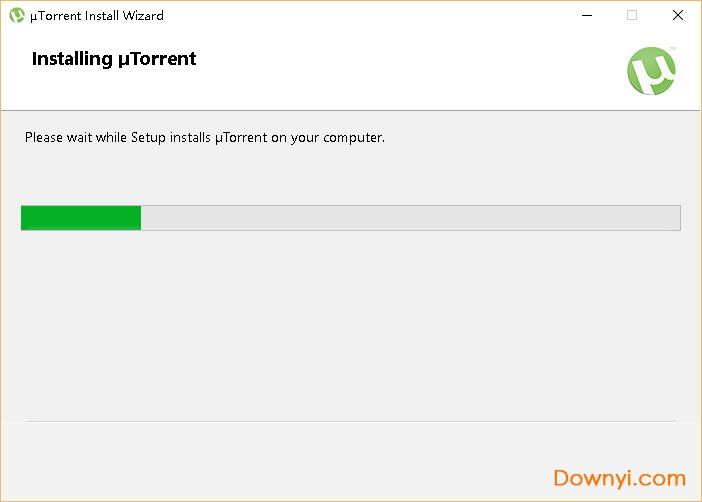Click the empty gray part of progress bar
This screenshot has height=502, width=702.
410,218
